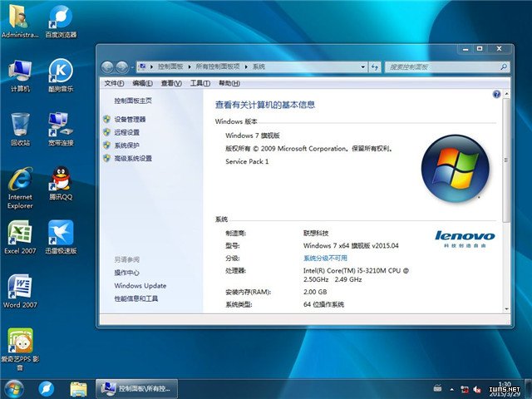Click the help question mark icon
This screenshot has height=399, width=532.
click(496, 94)
